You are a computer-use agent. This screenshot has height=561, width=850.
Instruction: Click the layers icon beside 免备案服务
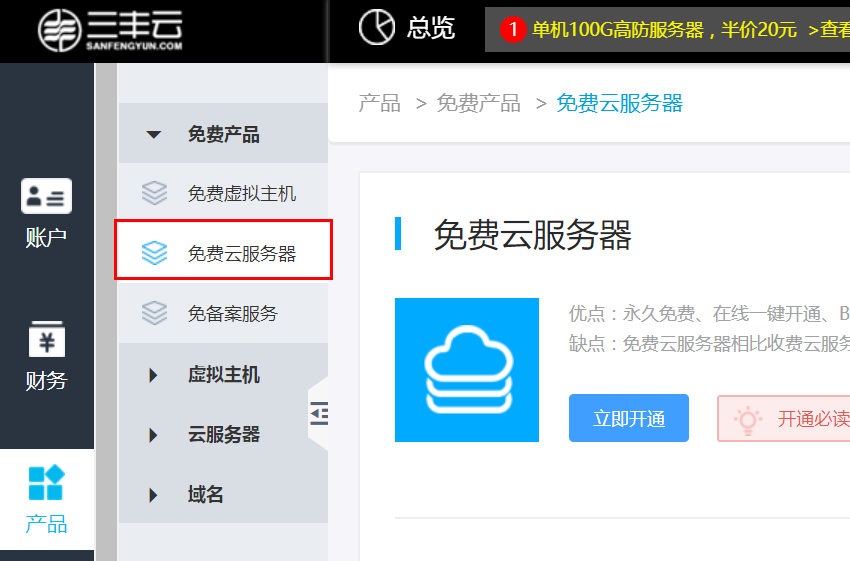154,313
